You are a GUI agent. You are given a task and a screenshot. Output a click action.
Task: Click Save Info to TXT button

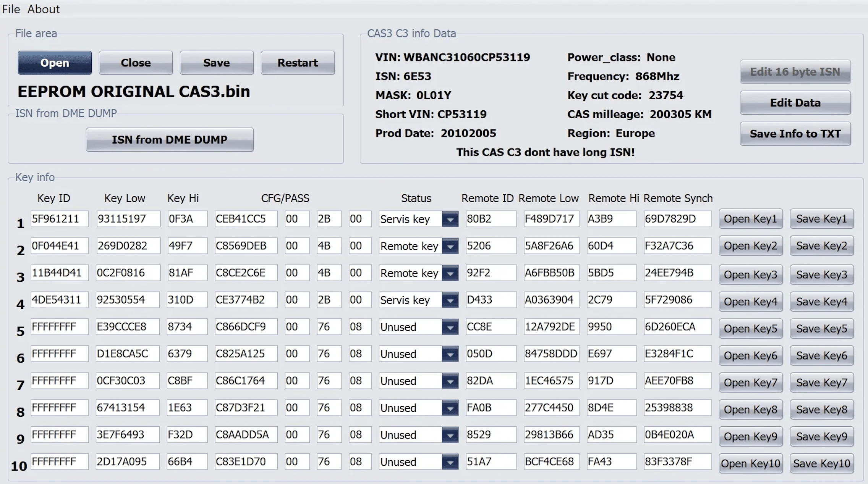pos(795,134)
